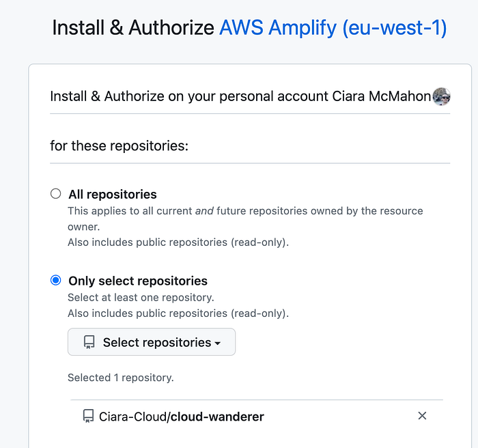Open the AWS Amplify (eu-west-1) link
The image size is (478, 448).
pyautogui.click(x=333, y=28)
